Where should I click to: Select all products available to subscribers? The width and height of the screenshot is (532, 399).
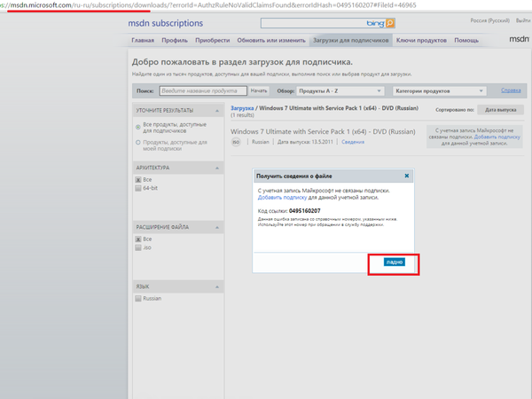(137, 125)
